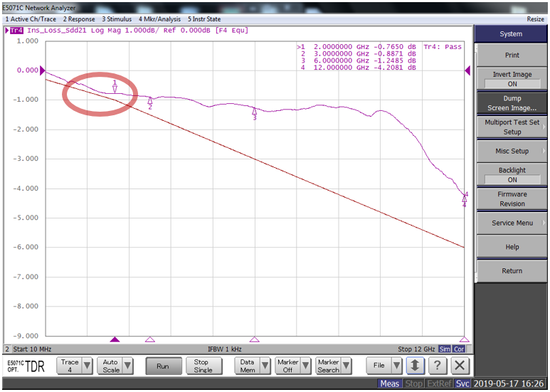This screenshot has width=550, height=392.
Task: Open the question mark help icon
Action: [438, 366]
